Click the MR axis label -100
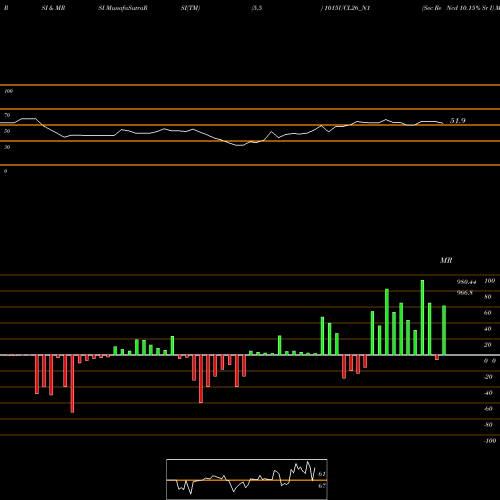This screenshot has height=500, width=500. click(x=490, y=441)
